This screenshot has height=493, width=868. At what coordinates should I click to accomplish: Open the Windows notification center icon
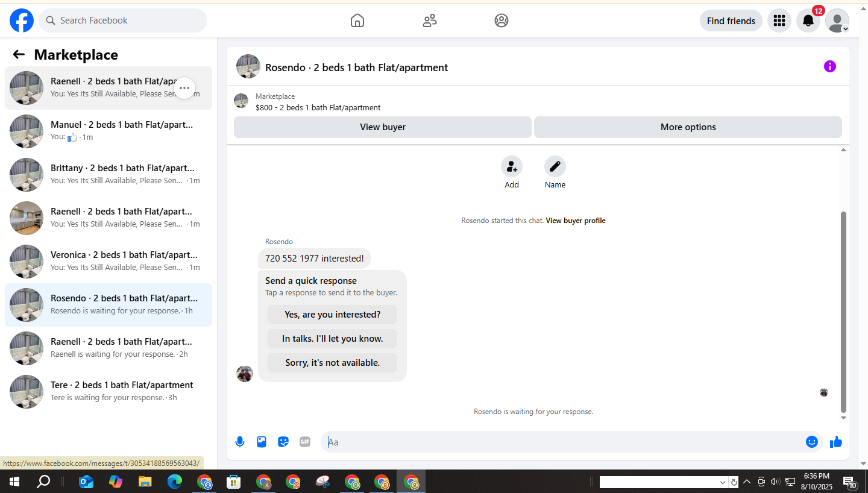pyautogui.click(x=850, y=482)
